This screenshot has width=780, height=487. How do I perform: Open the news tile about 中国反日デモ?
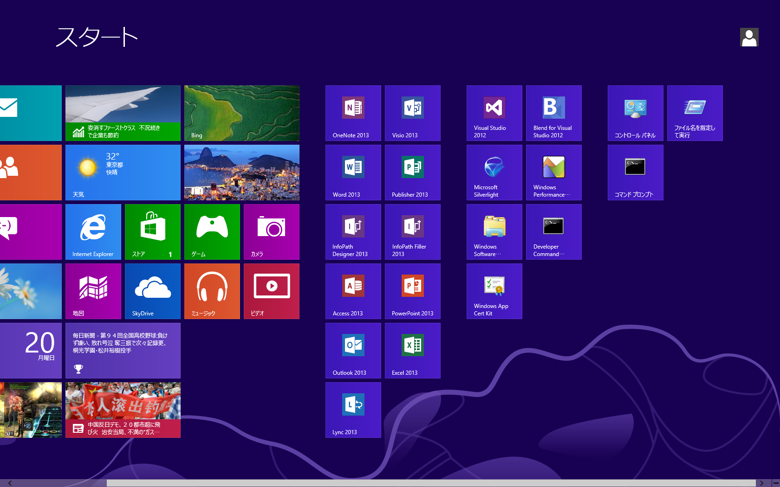click(123, 410)
